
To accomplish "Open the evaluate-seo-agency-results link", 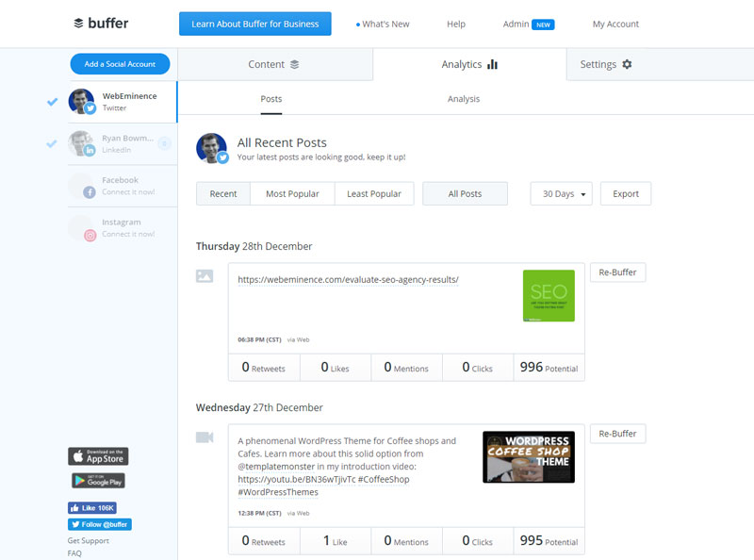I will [348, 279].
